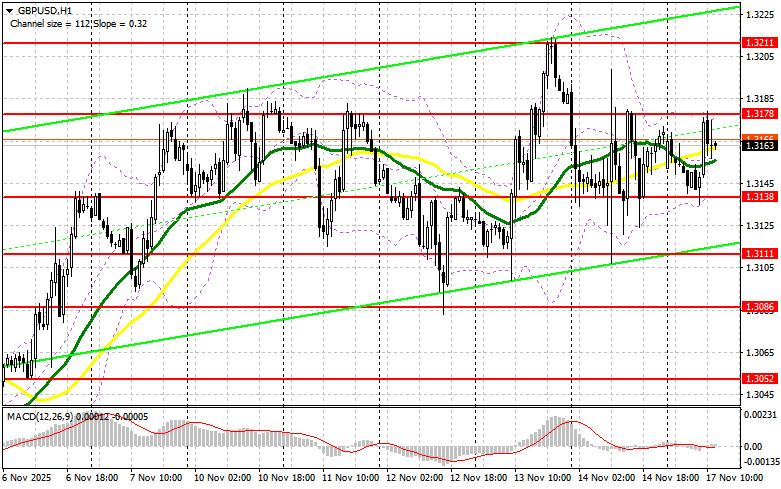
Task: Select the red 1.3211 resistance price label
Action: click(x=757, y=44)
